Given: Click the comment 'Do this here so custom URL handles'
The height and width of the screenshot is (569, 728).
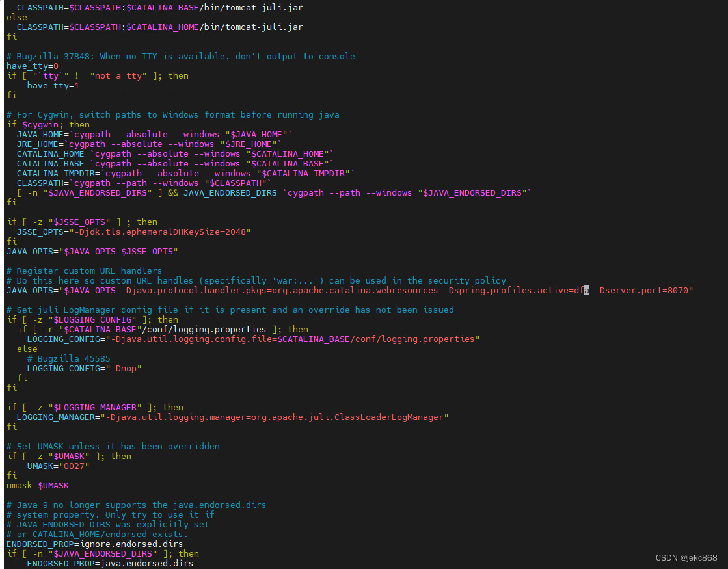Looking at the screenshot, I should coord(256,281).
